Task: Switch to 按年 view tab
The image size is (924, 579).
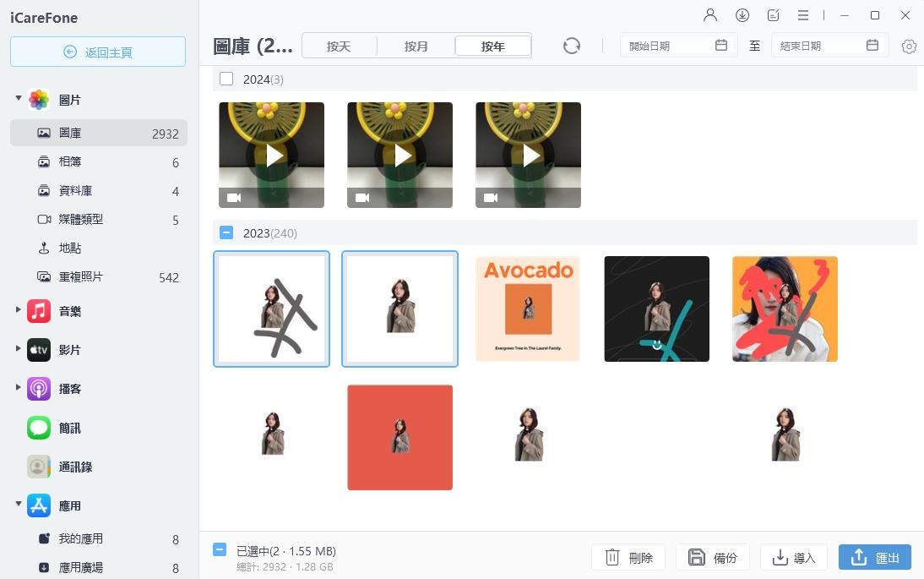Action: 493,46
